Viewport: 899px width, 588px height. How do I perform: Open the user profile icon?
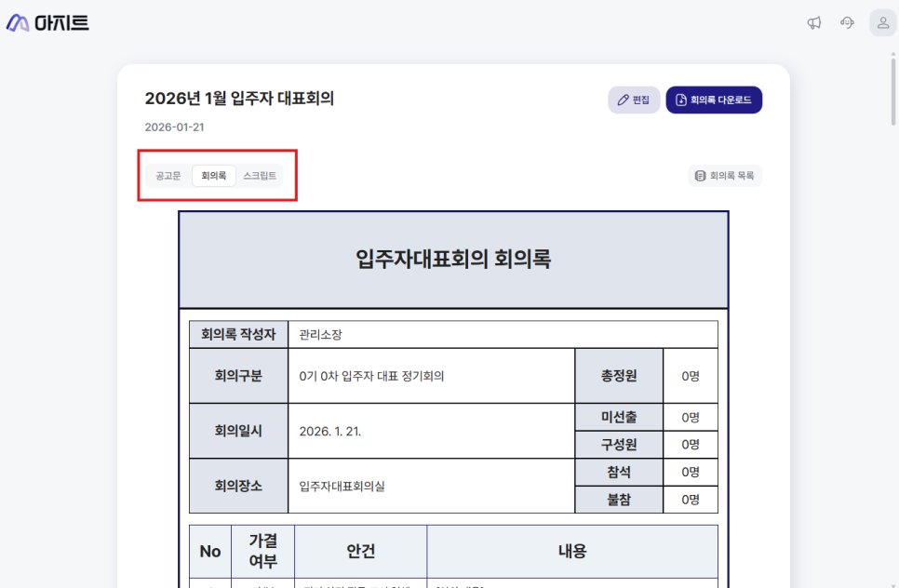pos(883,23)
